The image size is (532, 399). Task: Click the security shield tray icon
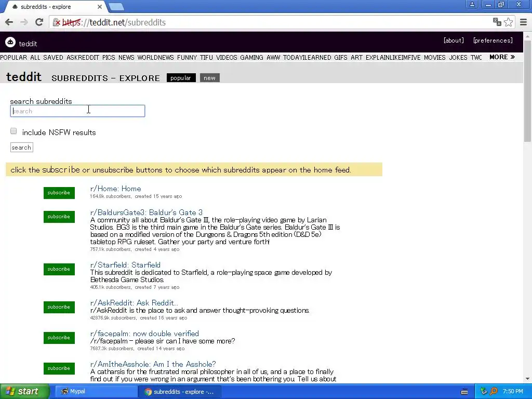(484, 391)
